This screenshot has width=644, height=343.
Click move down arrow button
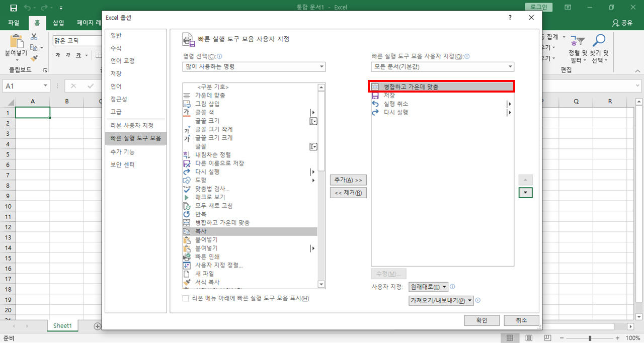click(525, 193)
